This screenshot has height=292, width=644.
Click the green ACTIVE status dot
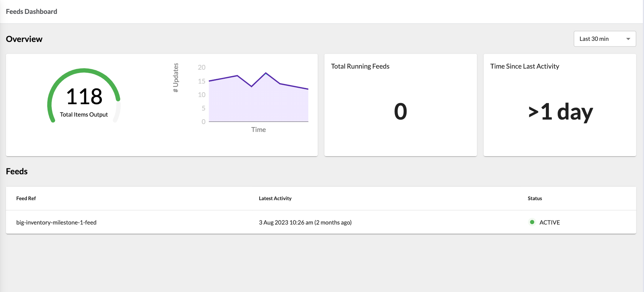(x=532, y=222)
